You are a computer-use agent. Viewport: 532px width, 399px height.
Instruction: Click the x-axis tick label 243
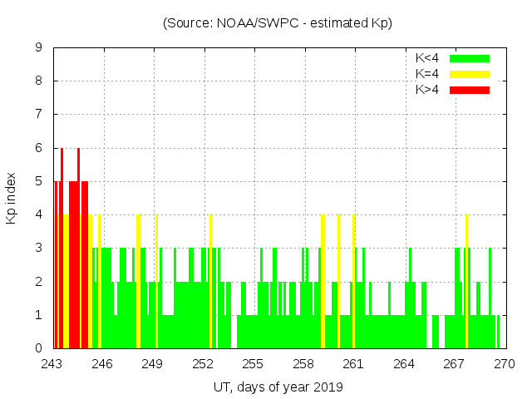tap(53, 364)
